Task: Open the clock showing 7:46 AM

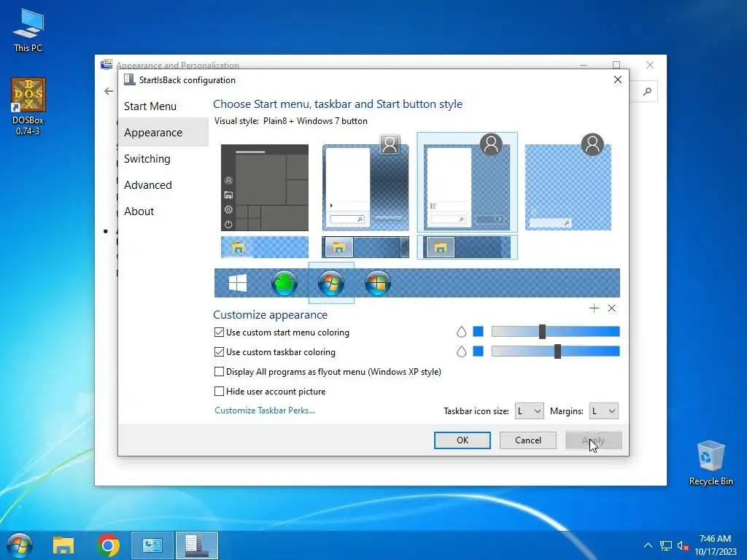Action: [x=715, y=545]
